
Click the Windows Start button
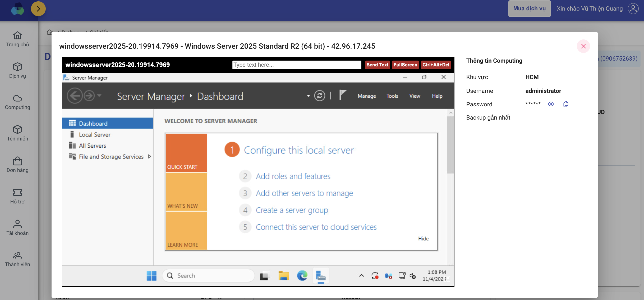coord(151,276)
